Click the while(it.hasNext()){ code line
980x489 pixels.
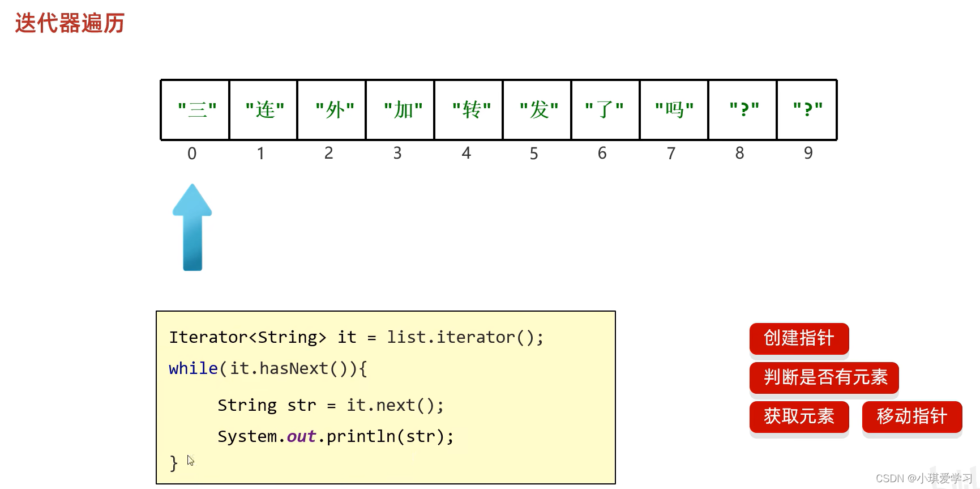point(268,368)
